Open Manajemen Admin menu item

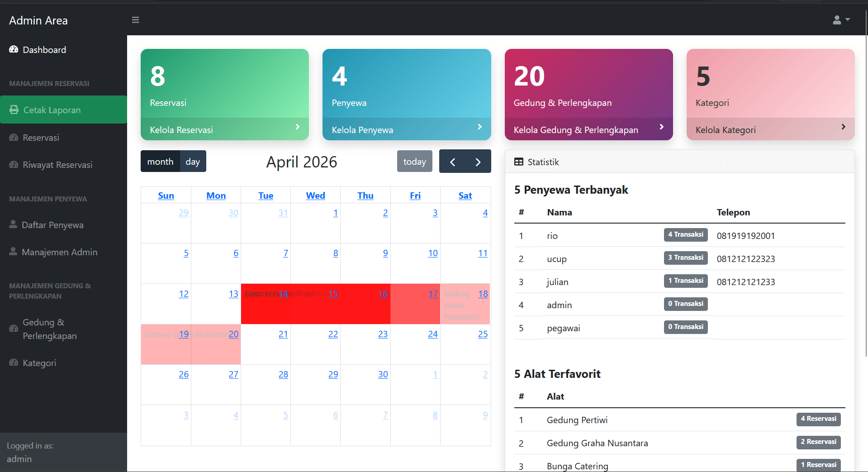pos(63,252)
